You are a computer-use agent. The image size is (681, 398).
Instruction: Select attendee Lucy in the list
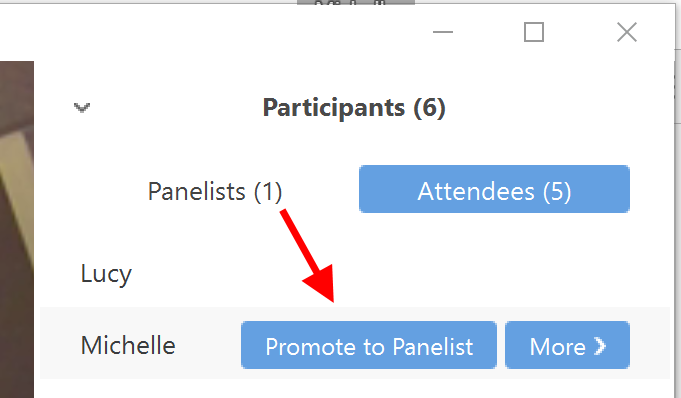[x=106, y=274]
